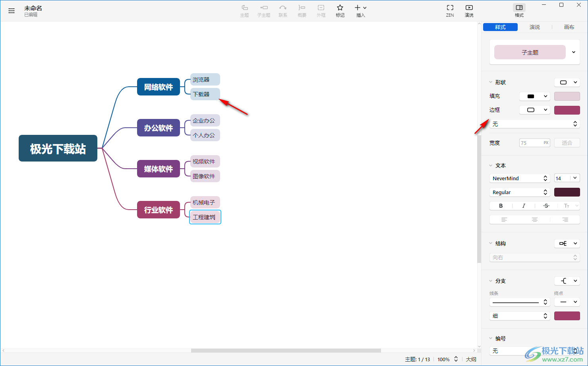Toggle strikethrough text

click(546, 206)
